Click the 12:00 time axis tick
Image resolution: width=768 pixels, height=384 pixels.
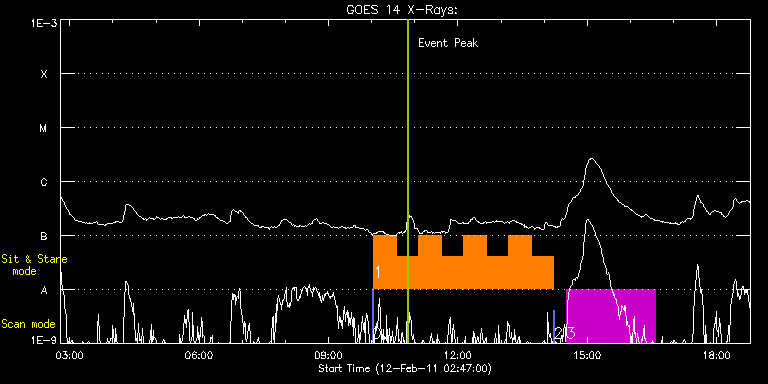[x=458, y=355]
